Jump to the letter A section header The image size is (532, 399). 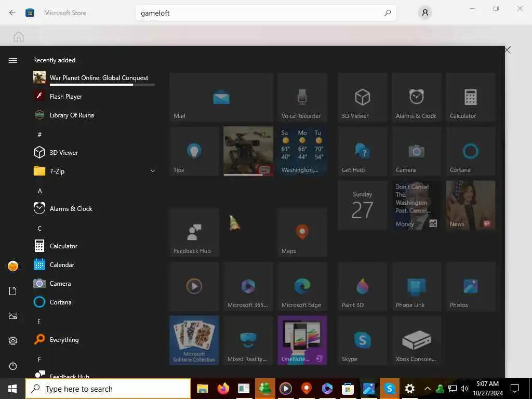click(x=39, y=191)
